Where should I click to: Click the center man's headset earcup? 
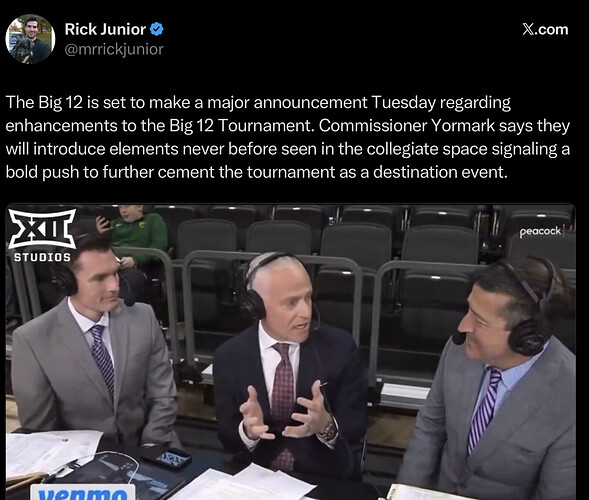pyautogui.click(x=253, y=304)
